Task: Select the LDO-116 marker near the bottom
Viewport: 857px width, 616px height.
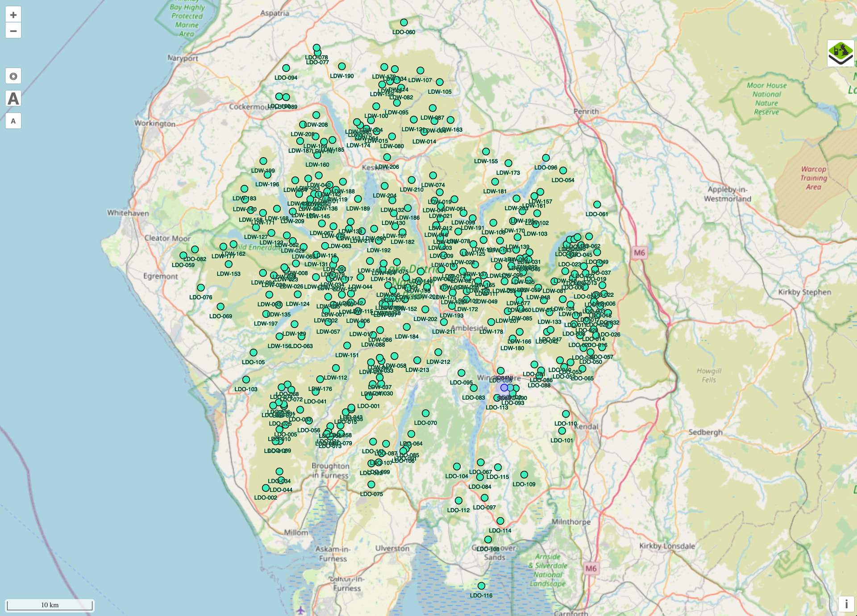Action: coord(481,586)
